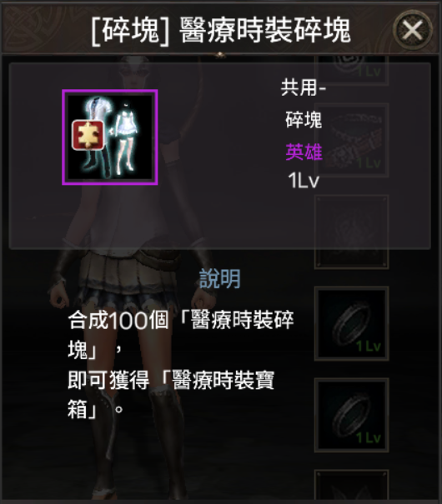
Task: Tap the 共用- usage label
Action: point(304,87)
